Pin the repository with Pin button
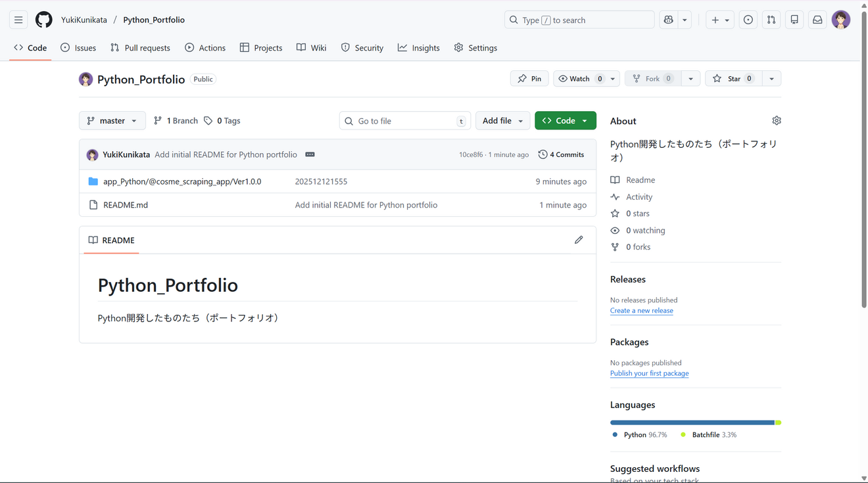868x483 pixels. coord(529,79)
